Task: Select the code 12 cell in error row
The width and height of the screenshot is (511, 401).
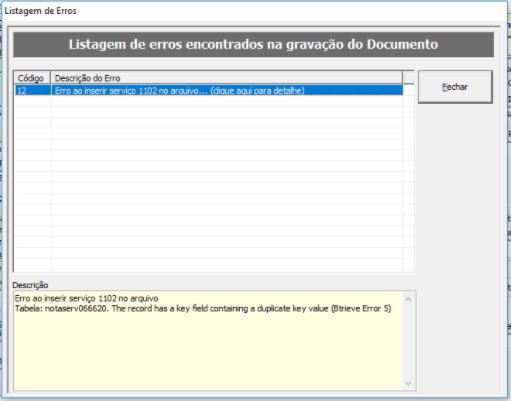Action: pyautogui.click(x=33, y=90)
